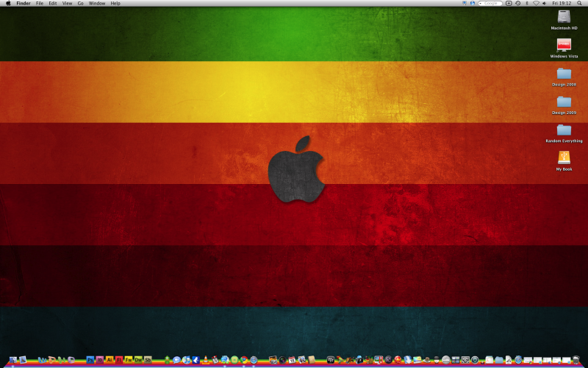
Task: Launch Adobe Illustrator from the dock
Action: [110, 360]
